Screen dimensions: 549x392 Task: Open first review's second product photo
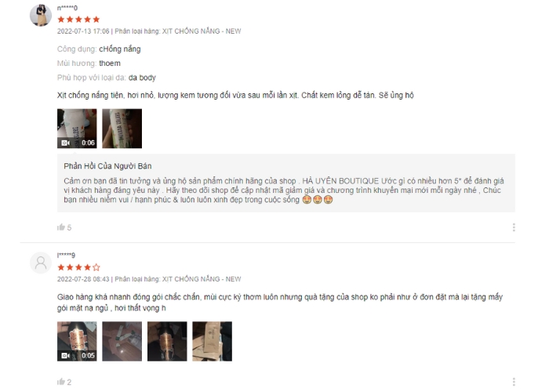pyautogui.click(x=122, y=129)
